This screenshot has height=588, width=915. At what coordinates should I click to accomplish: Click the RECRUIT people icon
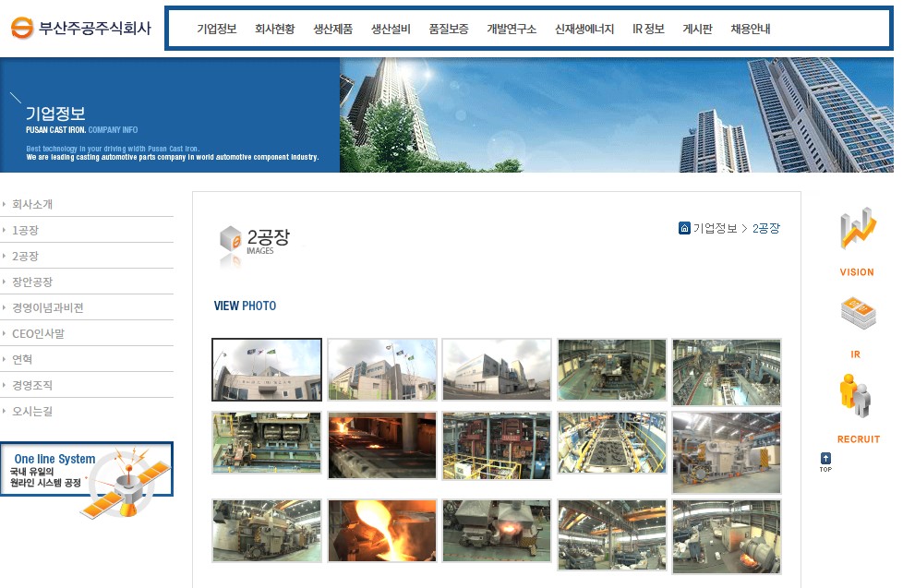tap(856, 398)
